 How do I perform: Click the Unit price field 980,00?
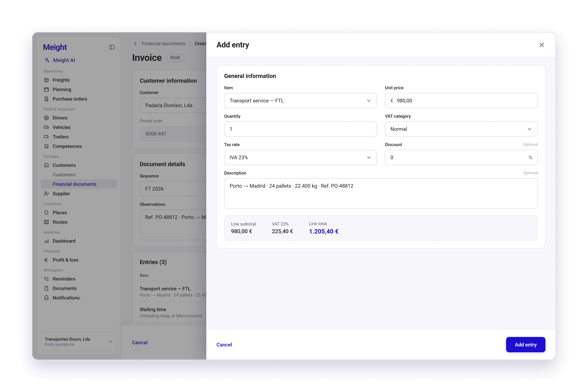click(461, 101)
